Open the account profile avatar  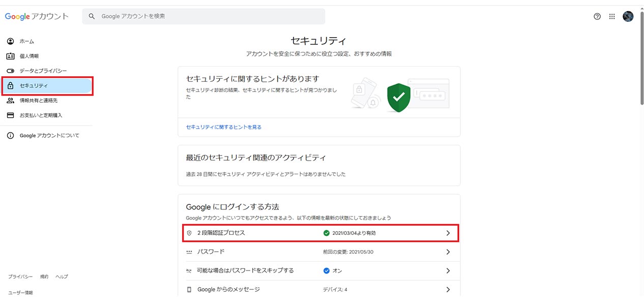628,16
